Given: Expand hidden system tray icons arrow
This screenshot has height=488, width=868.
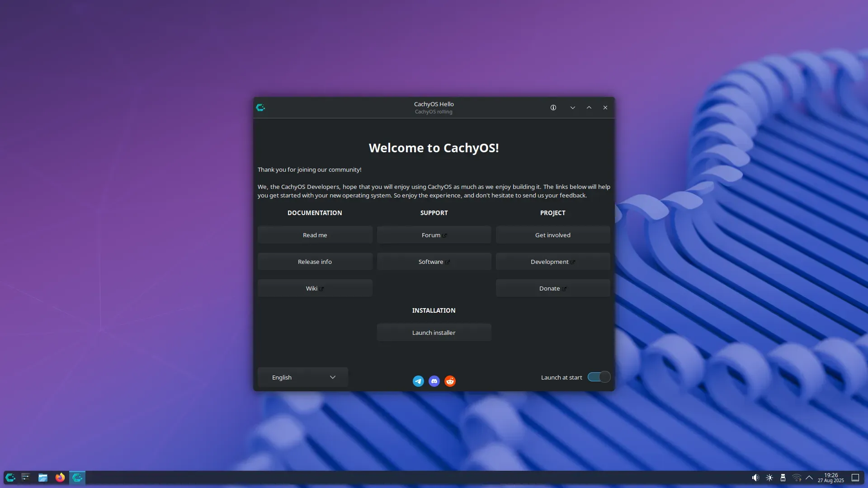Looking at the screenshot, I should (x=809, y=478).
